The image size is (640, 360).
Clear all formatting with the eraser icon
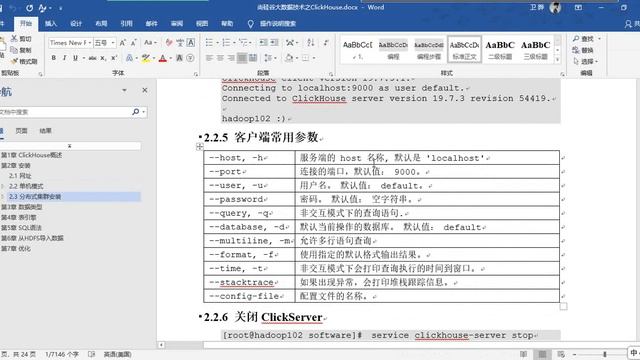(x=169, y=42)
